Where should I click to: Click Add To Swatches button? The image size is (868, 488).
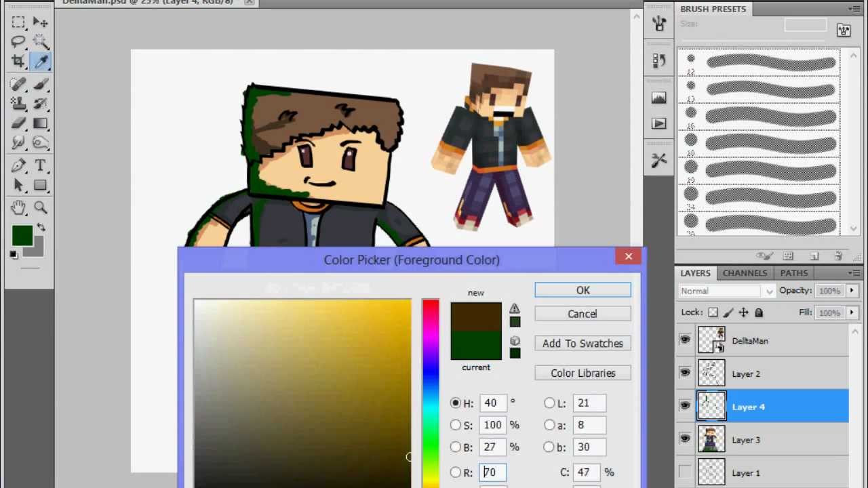[583, 344]
